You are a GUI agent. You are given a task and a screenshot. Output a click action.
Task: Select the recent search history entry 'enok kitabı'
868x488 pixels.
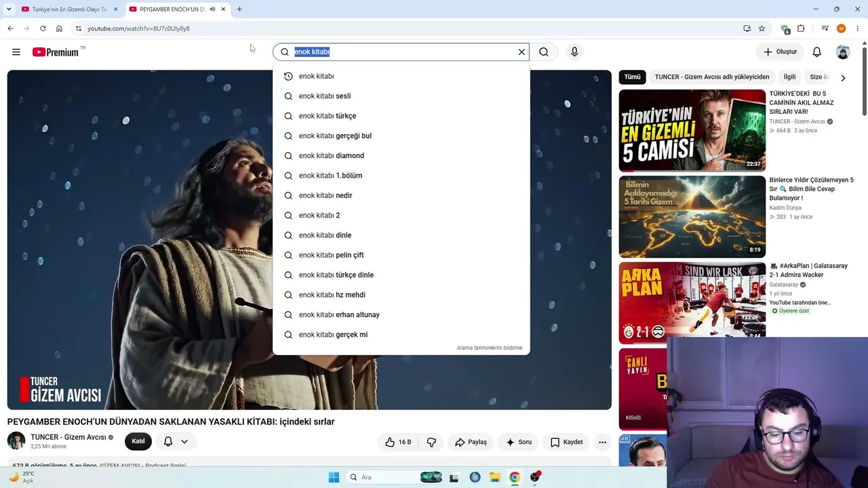tap(401, 77)
